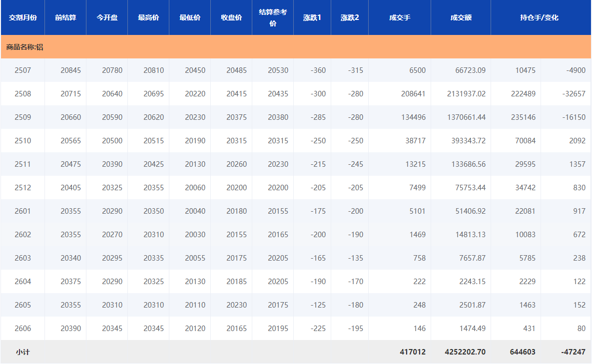Select the 成交手 column header
Viewport: 592px width, 364px height.
tap(400, 17)
